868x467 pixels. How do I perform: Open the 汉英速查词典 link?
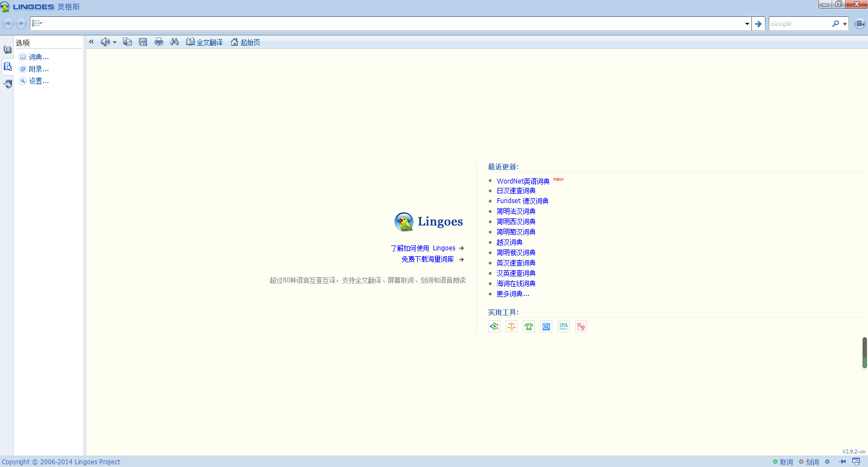[516, 273]
